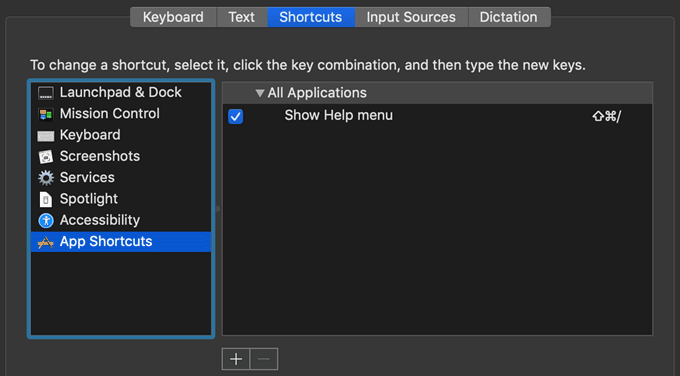Viewport: 680px width, 376px height.
Task: Select the Shortcuts tab
Action: coord(311,17)
